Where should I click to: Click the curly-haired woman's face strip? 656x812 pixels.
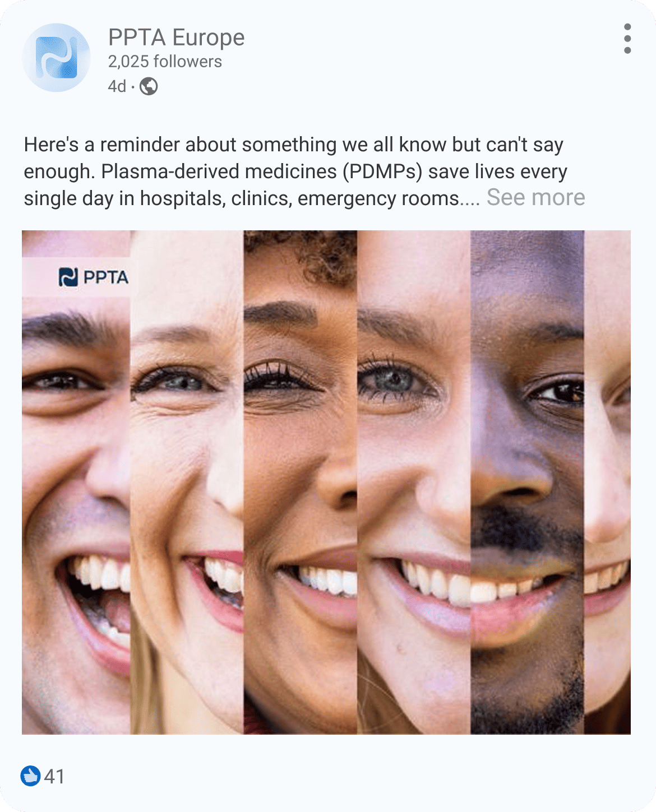(301, 482)
